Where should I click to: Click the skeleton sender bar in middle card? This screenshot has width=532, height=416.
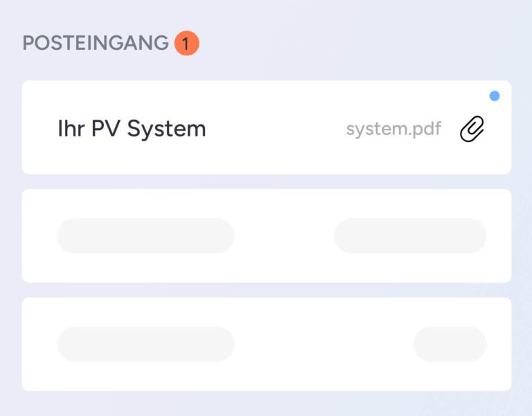(x=145, y=236)
